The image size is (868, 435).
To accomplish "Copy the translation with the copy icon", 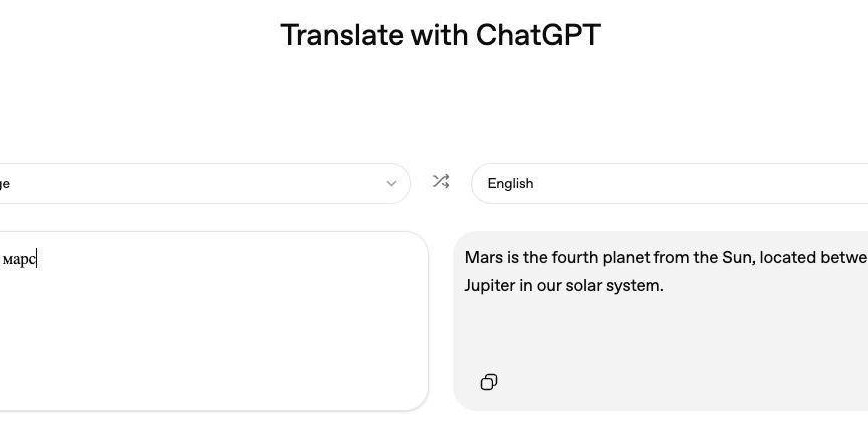I will pos(489,382).
